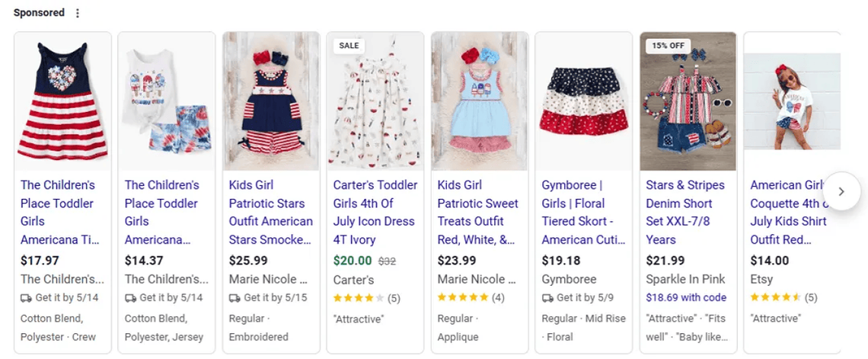Click the Sponsored label
This screenshot has height=359, width=868.
point(39,13)
